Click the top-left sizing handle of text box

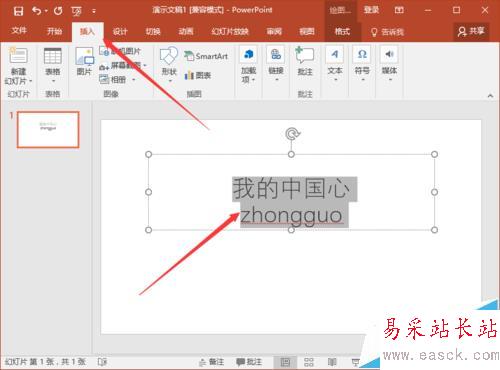click(x=149, y=154)
